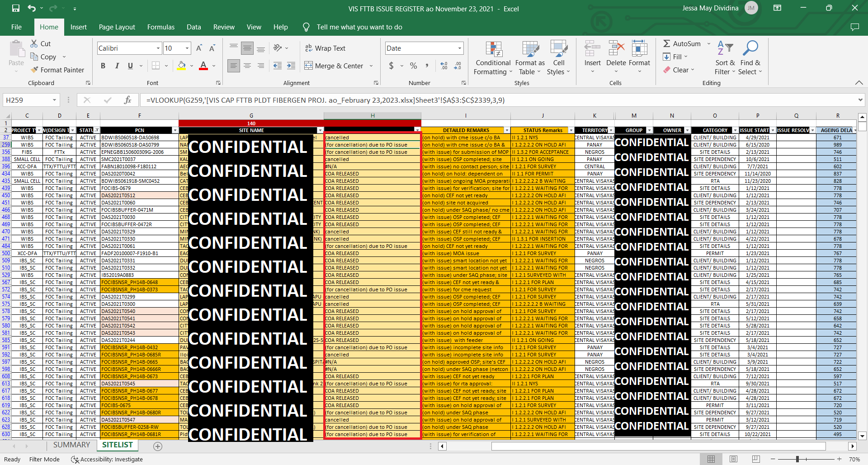Click the Paste clipboard icon

click(x=16, y=49)
